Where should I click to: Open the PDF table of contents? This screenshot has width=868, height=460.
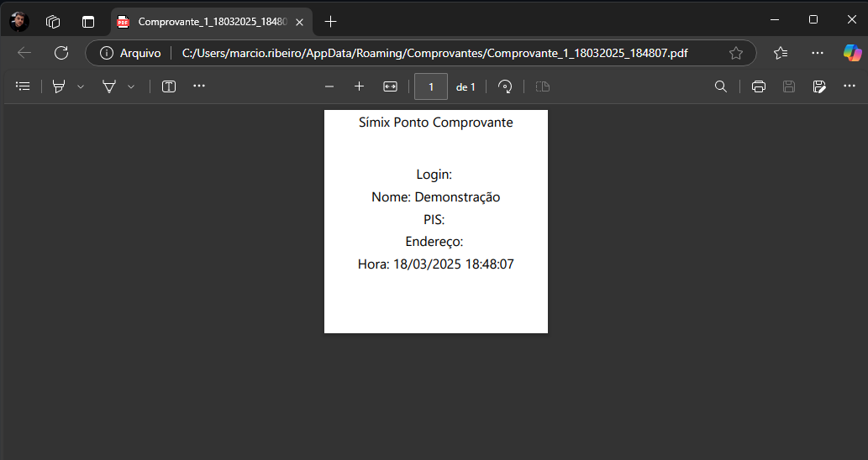click(x=23, y=86)
